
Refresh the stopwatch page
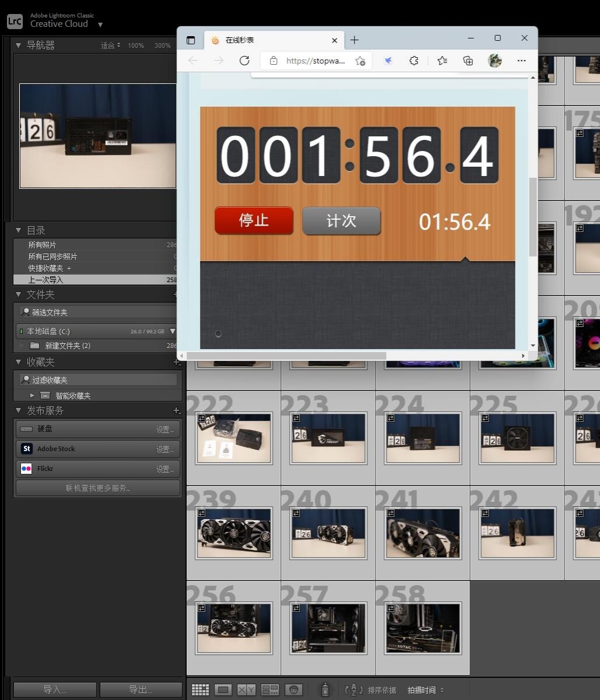click(x=244, y=61)
